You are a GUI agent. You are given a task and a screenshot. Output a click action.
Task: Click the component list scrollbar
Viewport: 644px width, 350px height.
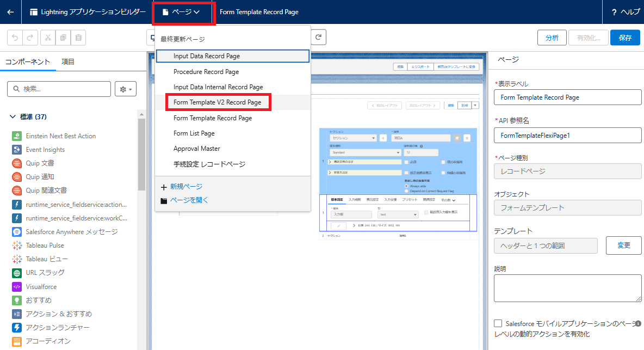coord(142,155)
